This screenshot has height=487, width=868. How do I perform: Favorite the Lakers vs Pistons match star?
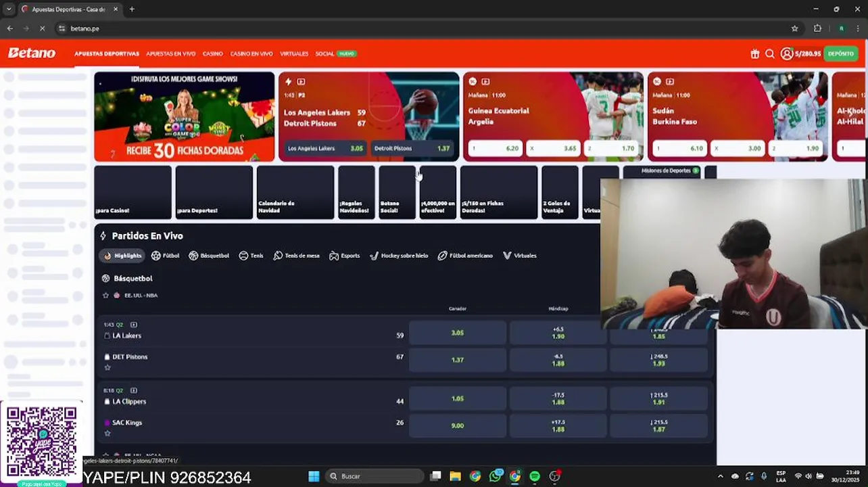pyautogui.click(x=107, y=367)
